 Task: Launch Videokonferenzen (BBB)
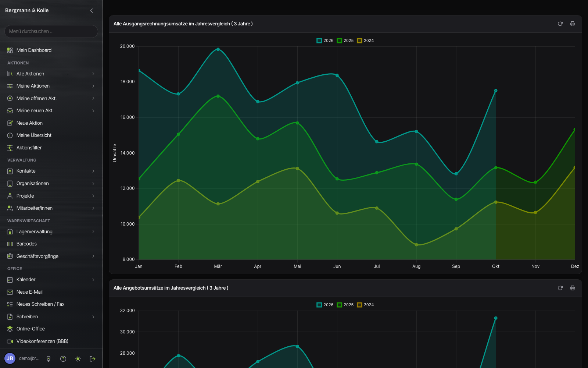tap(51, 342)
